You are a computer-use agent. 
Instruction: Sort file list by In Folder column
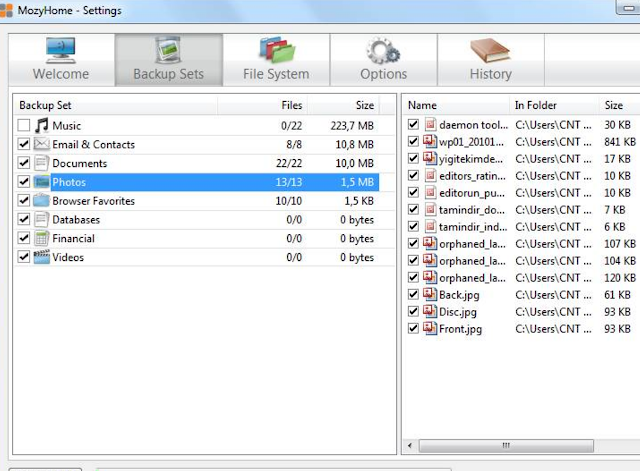point(554,105)
